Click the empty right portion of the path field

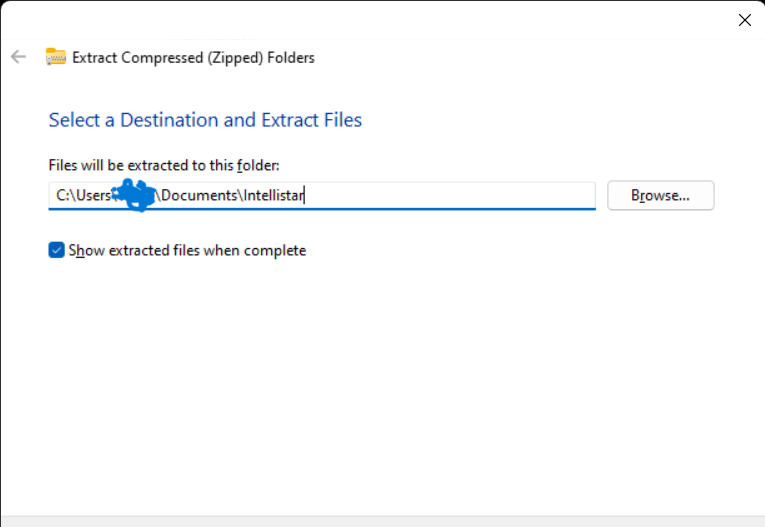pos(449,195)
